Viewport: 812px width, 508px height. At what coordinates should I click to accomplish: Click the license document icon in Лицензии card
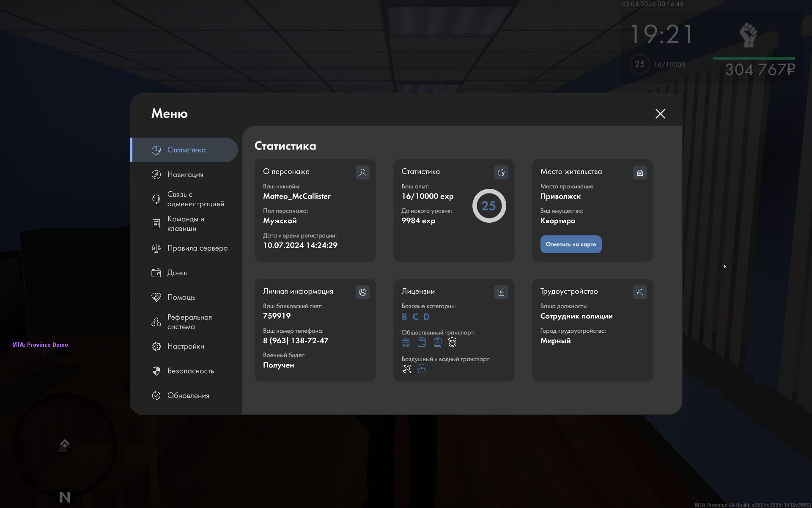point(501,292)
